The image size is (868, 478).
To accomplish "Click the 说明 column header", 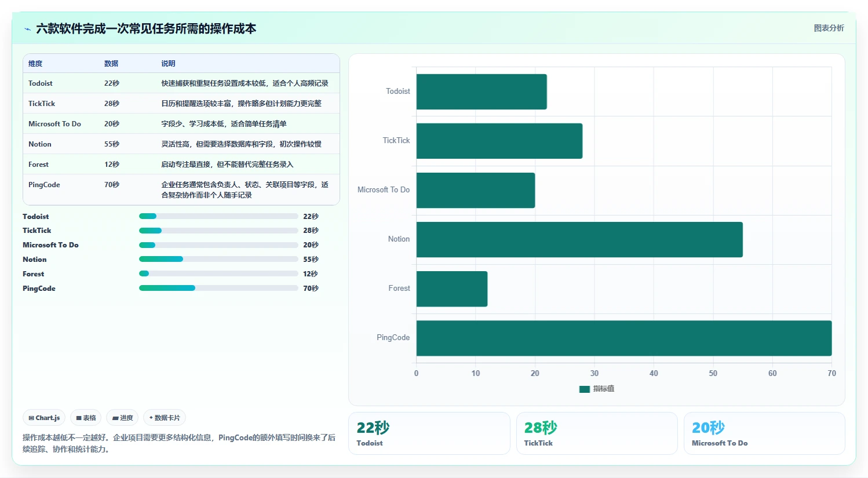I will (168, 64).
